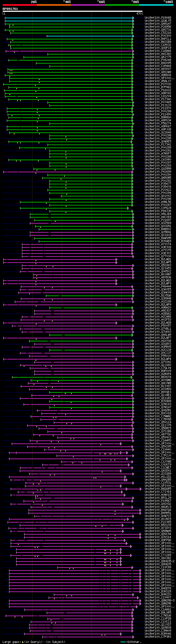
Task: Open hit UniRef100_Q1WLY5
Action: pos(158,21)
